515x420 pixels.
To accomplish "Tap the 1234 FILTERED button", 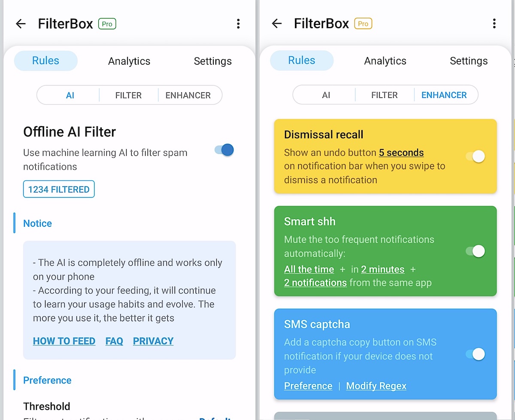I will [x=59, y=189].
